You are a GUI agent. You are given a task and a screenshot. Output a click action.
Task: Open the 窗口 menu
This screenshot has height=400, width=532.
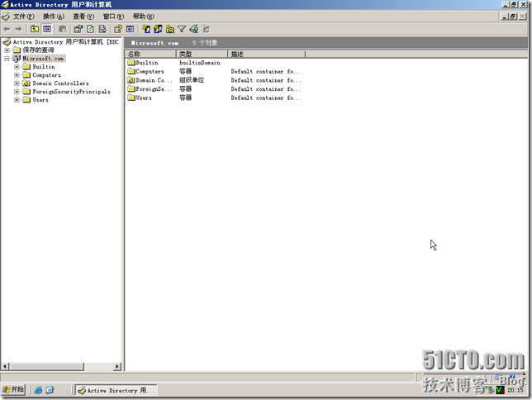coord(114,17)
